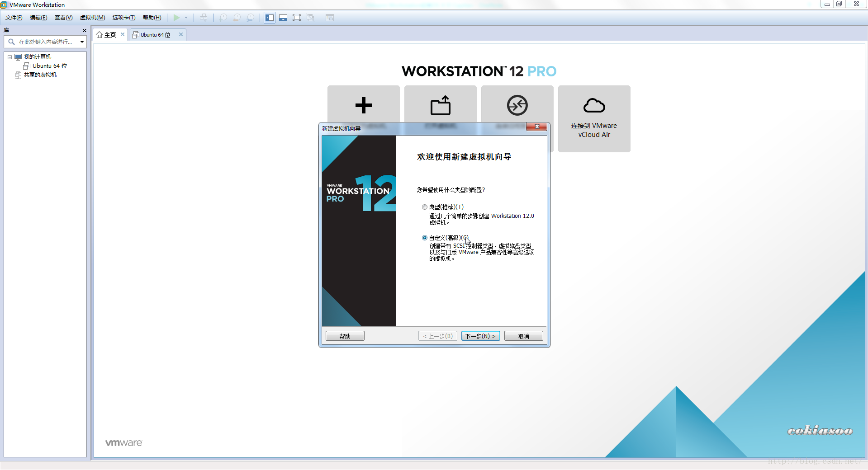Click the 下一步(N) button
868x470 pixels.
(481, 336)
